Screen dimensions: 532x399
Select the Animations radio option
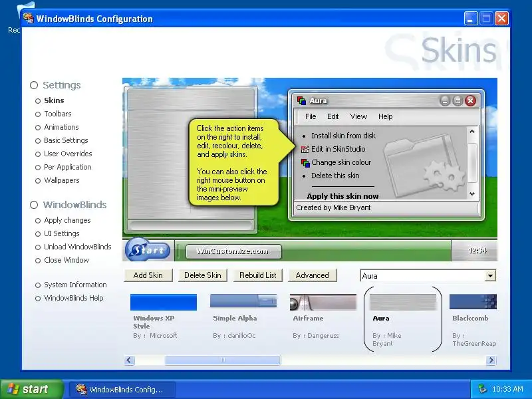[57, 127]
